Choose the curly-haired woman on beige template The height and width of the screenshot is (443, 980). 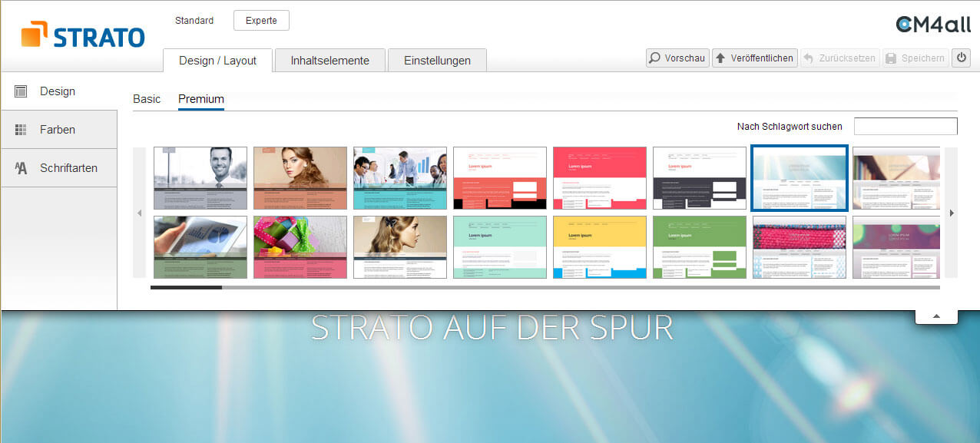pyautogui.click(x=300, y=178)
